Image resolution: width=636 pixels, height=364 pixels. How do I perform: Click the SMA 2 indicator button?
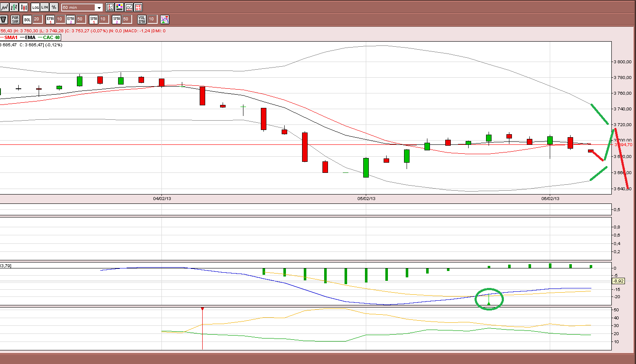point(116,19)
